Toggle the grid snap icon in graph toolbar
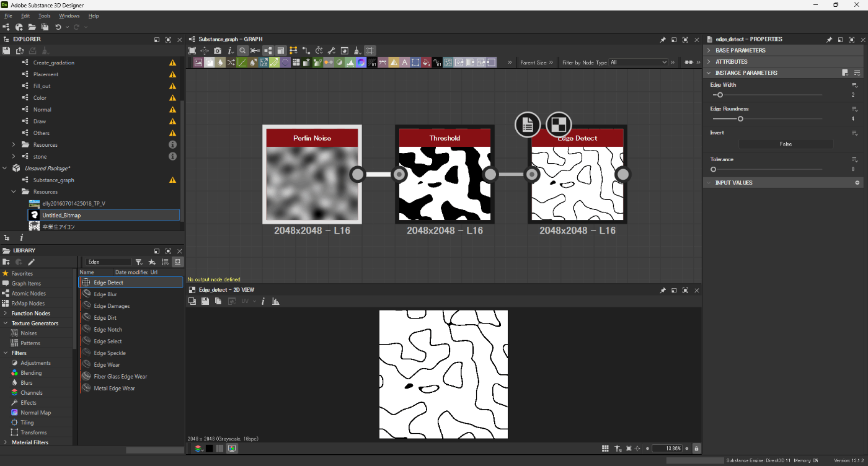This screenshot has height=466, width=868. coord(370,51)
